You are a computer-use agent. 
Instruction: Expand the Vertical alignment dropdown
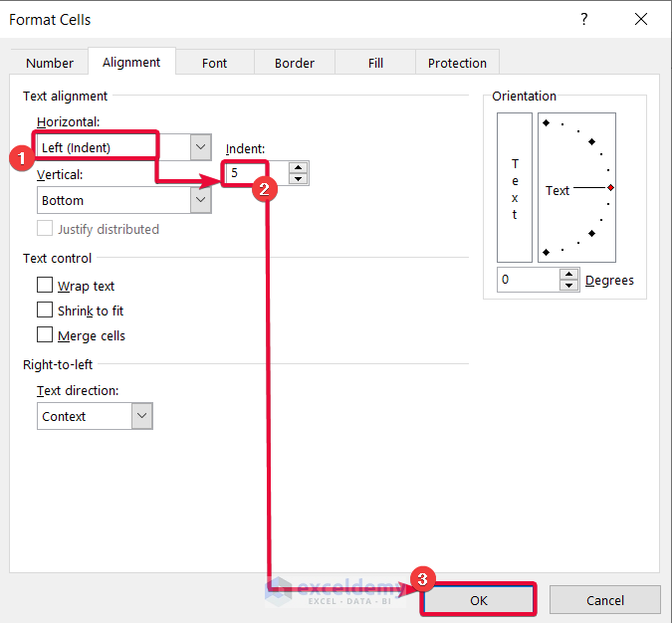tap(201, 200)
